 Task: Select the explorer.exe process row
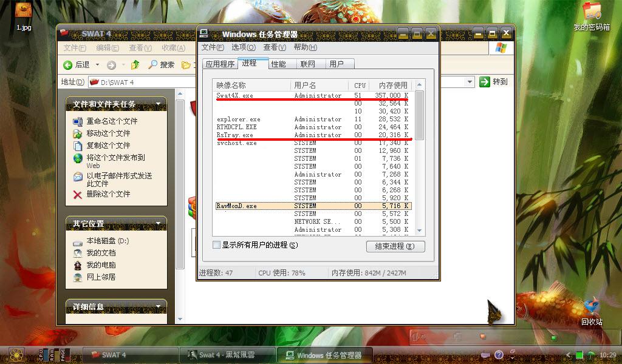pyautogui.click(x=313, y=120)
